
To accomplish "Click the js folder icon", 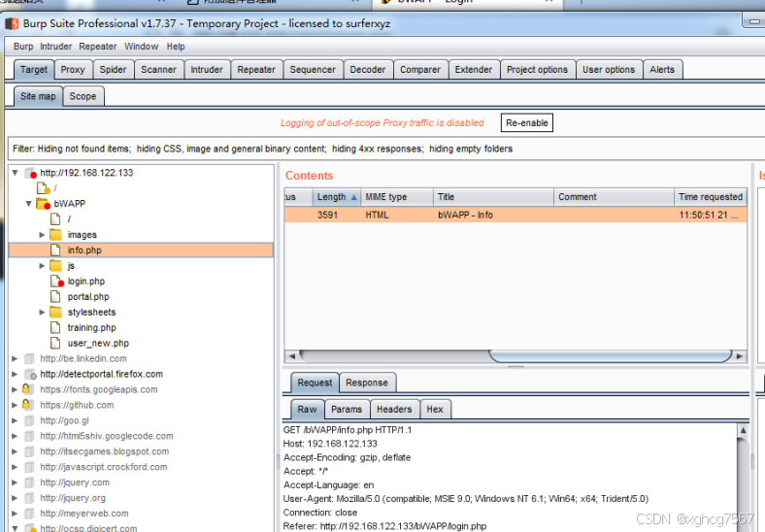I will point(55,265).
